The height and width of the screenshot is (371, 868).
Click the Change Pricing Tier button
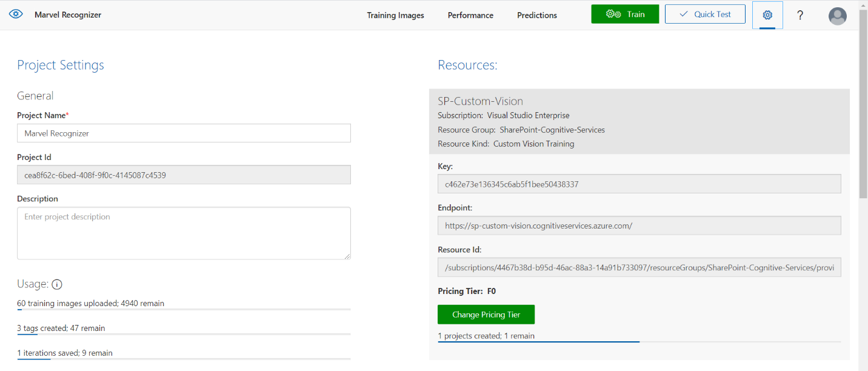pyautogui.click(x=486, y=315)
